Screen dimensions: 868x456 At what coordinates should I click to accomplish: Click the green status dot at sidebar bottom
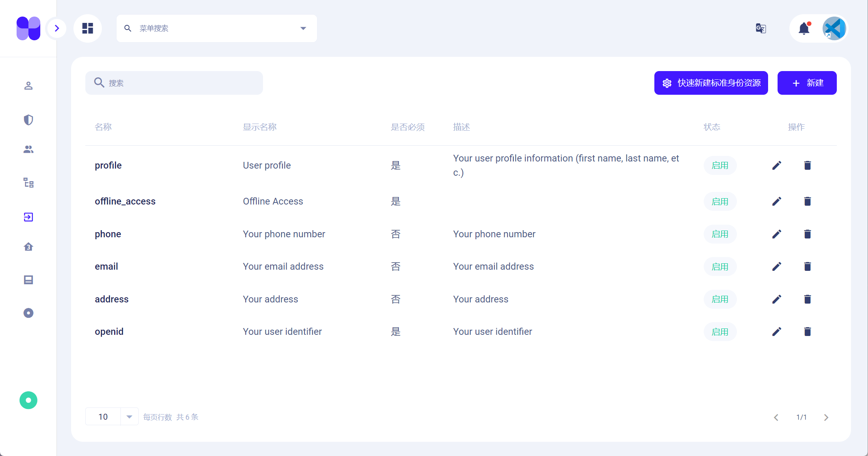pyautogui.click(x=28, y=400)
